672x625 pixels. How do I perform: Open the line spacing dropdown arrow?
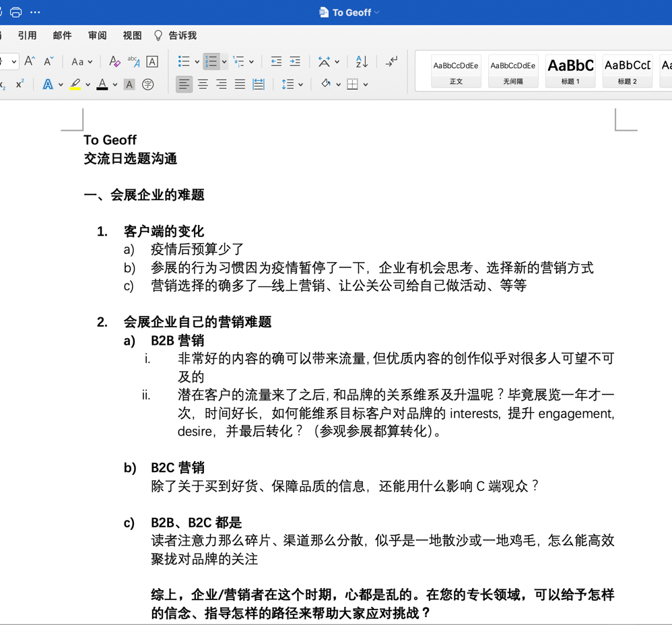point(300,85)
